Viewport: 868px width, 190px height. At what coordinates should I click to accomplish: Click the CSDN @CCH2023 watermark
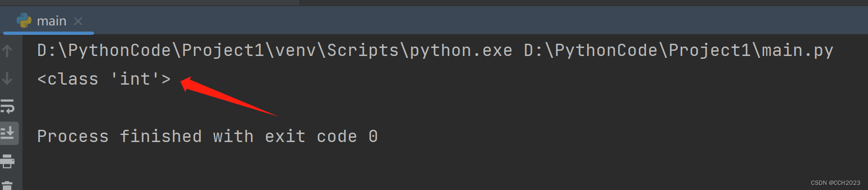pos(836,183)
